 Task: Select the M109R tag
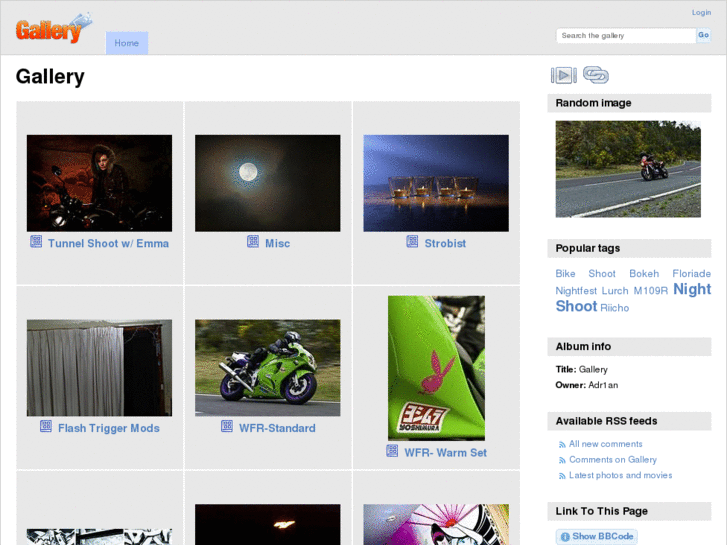tap(650, 291)
